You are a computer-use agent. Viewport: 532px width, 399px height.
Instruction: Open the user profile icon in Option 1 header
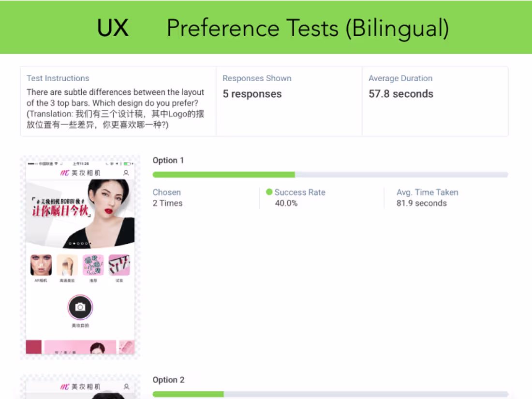pos(126,173)
